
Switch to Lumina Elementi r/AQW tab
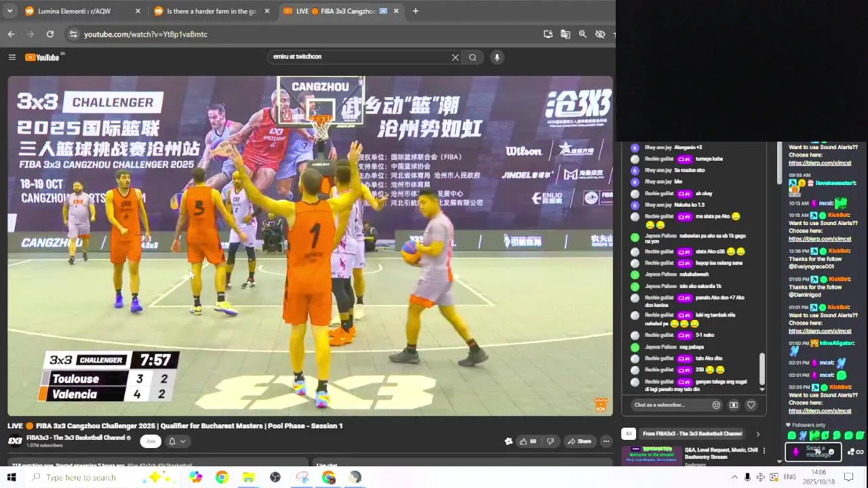pos(74,11)
